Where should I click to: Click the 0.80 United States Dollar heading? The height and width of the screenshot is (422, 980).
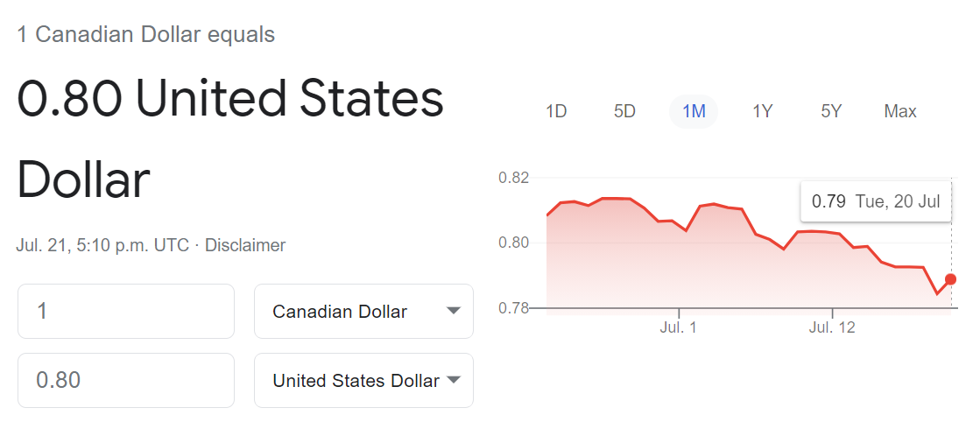(x=230, y=138)
